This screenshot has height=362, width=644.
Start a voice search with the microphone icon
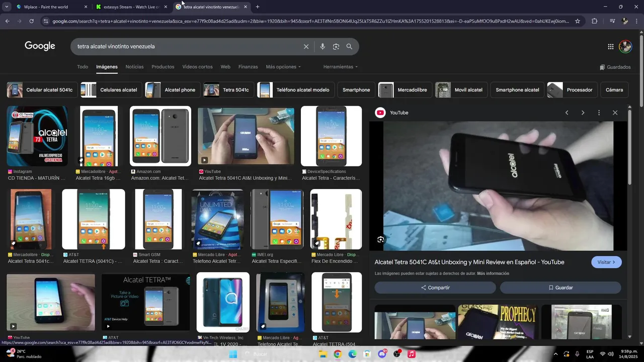pos(323,46)
